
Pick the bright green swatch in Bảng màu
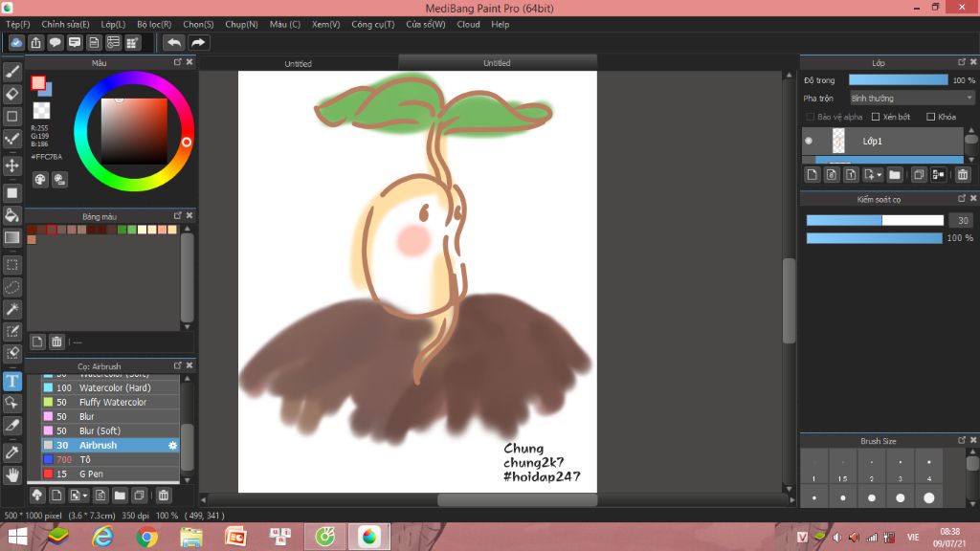pyautogui.click(x=132, y=230)
